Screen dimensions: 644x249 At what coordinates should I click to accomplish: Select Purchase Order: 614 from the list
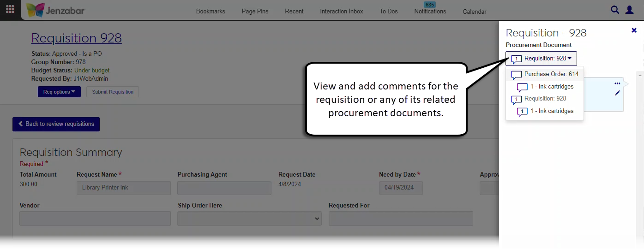point(551,74)
